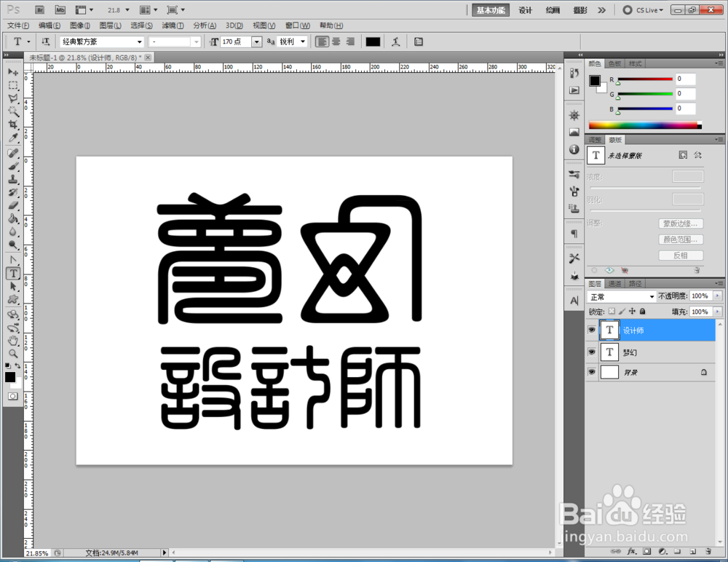
Task: Toggle text orientation in options bar
Action: tap(45, 41)
